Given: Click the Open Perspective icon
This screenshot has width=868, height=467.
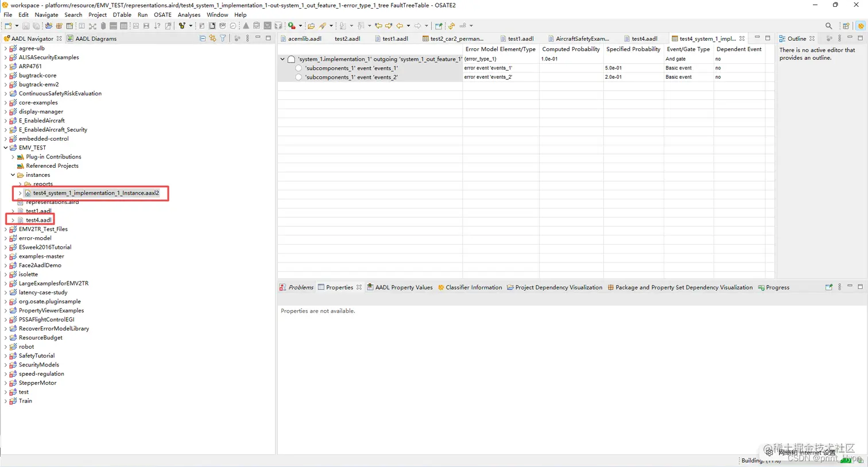Looking at the screenshot, I should pos(846,26).
